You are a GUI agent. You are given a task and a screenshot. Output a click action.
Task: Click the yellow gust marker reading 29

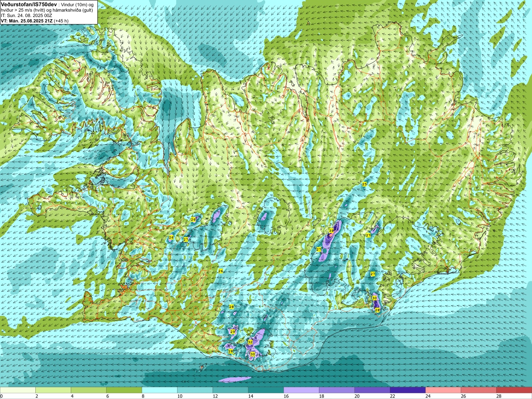click(233, 332)
